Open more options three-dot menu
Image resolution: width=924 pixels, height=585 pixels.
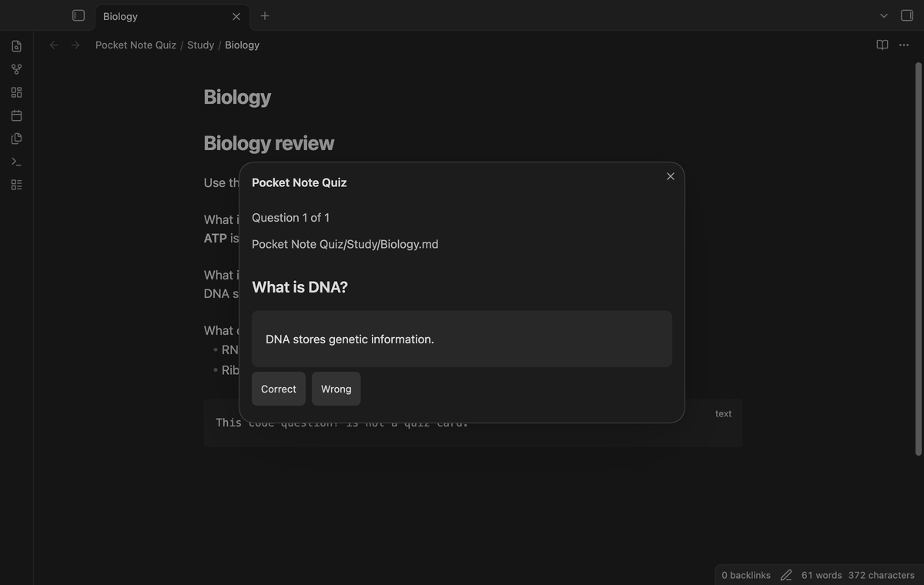pos(904,45)
